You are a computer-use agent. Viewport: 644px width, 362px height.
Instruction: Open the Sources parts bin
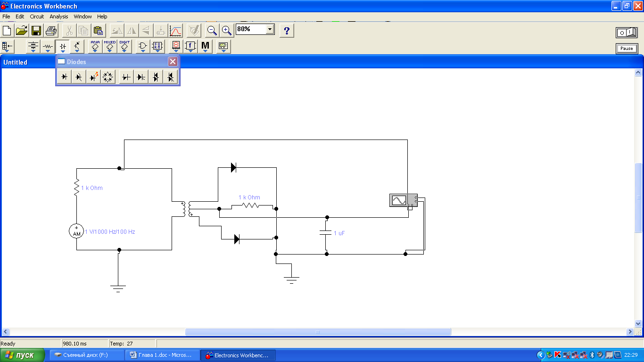[x=33, y=46]
